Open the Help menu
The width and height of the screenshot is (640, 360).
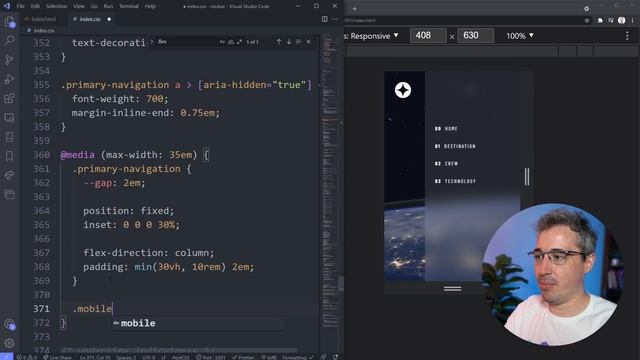pos(150,6)
